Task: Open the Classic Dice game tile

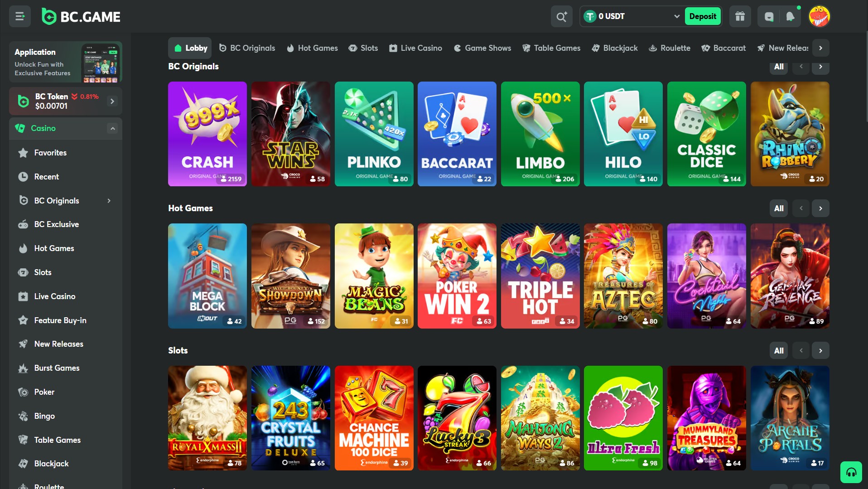Action: [x=706, y=134]
